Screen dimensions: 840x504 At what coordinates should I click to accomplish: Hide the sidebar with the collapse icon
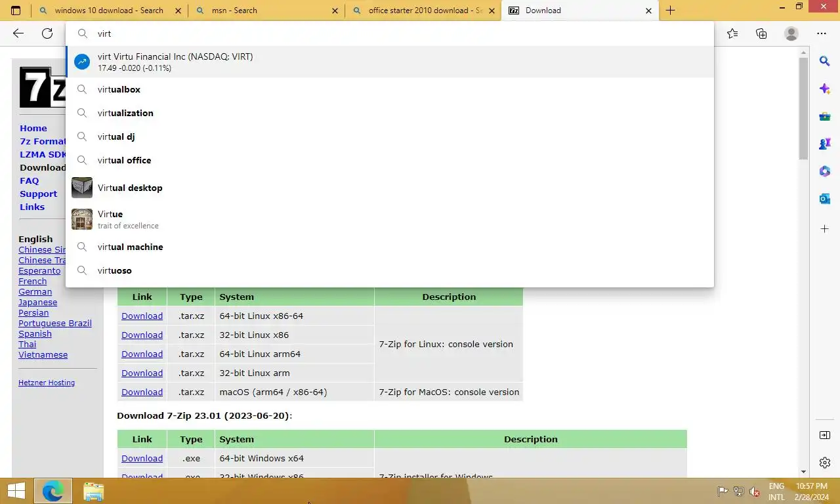tap(825, 435)
